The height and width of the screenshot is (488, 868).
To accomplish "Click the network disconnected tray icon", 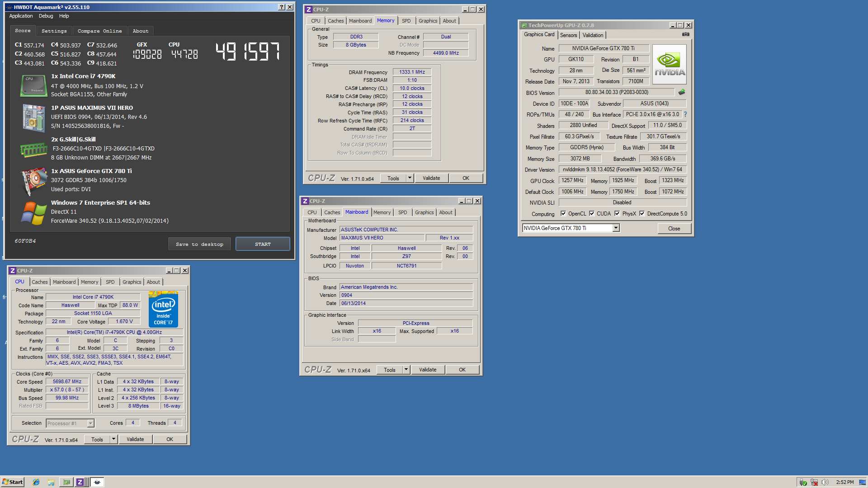I will [814, 482].
